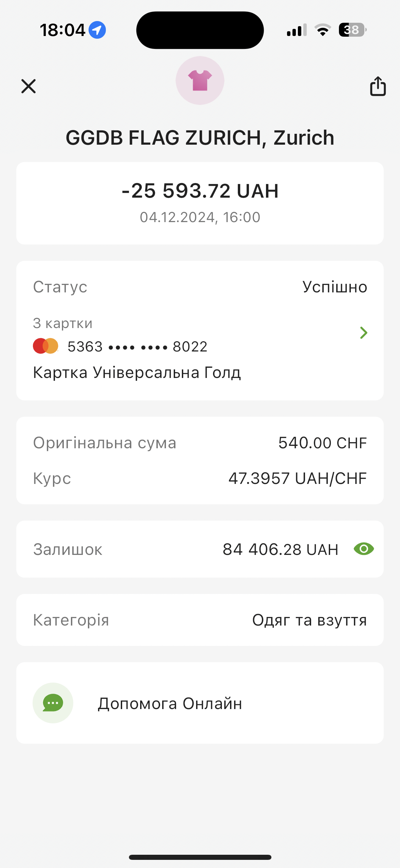Tap the card number ending 8022
The height and width of the screenshot is (868, 400).
137,347
